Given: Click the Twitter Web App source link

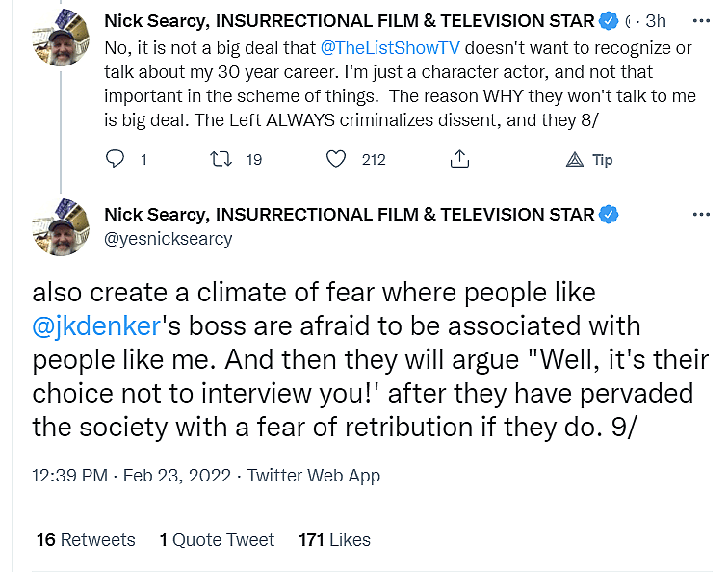Looking at the screenshot, I should click(x=314, y=476).
